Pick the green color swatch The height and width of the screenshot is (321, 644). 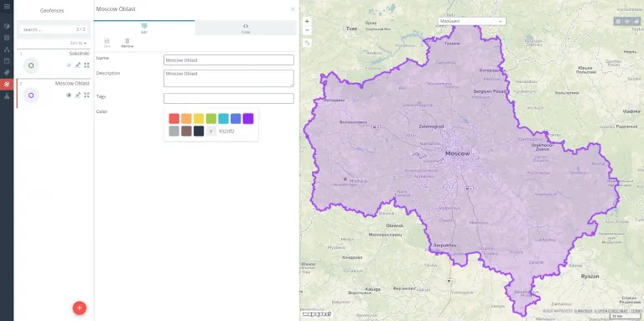(x=211, y=119)
